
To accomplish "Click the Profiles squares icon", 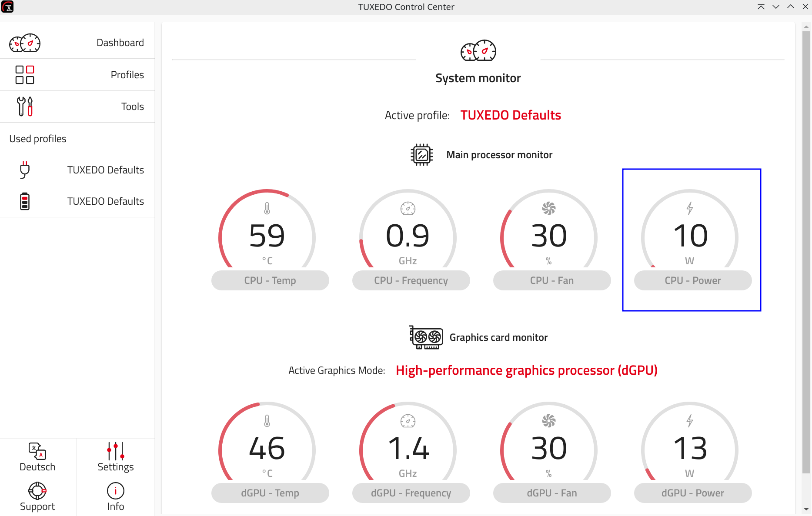I will coord(25,75).
